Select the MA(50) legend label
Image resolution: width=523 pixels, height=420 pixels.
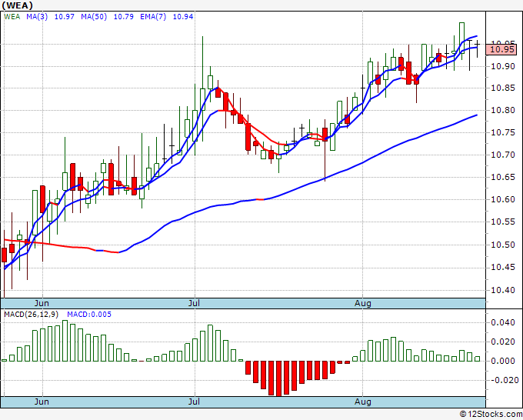tap(94, 17)
